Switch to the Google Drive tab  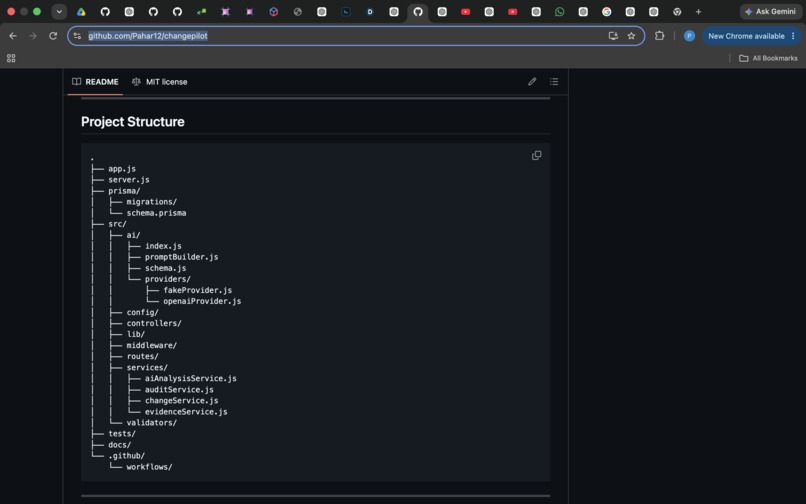[81, 11]
